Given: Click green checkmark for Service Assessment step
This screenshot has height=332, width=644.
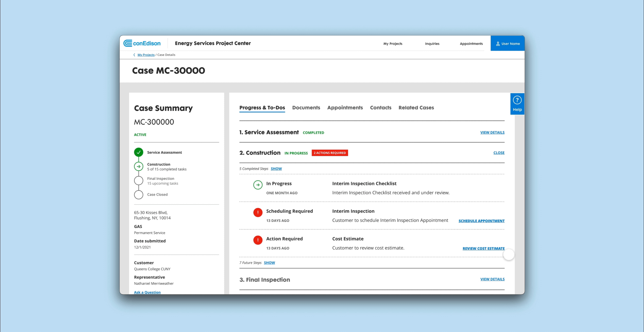Looking at the screenshot, I should click(139, 152).
